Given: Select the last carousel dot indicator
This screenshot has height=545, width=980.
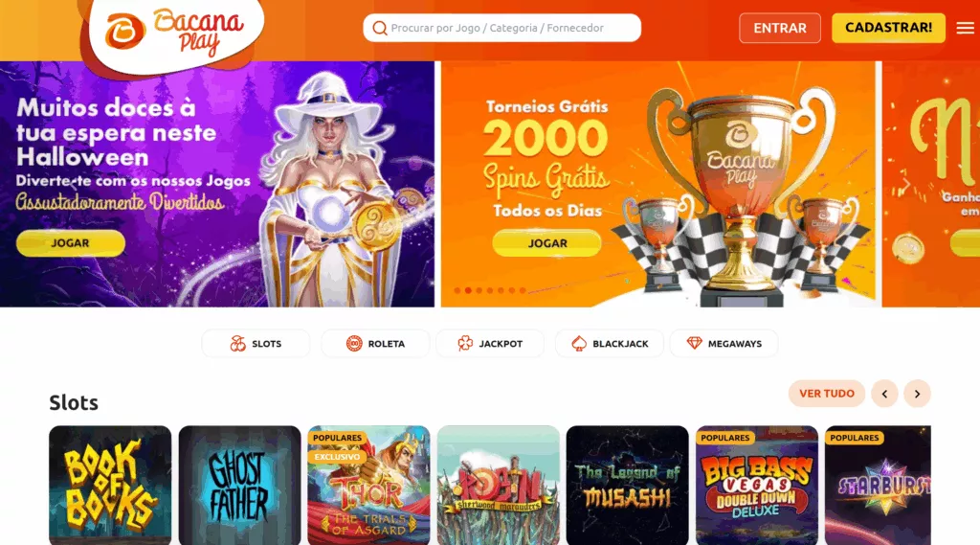Looking at the screenshot, I should click(x=523, y=290).
